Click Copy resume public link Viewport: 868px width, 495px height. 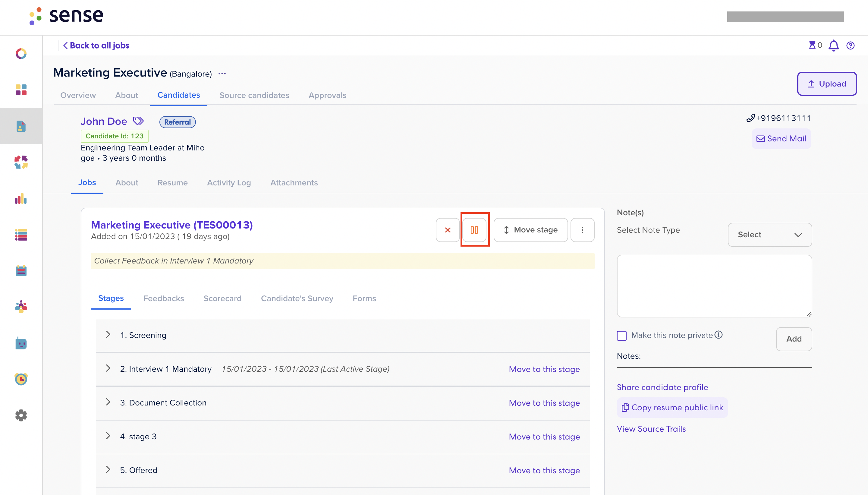click(672, 407)
